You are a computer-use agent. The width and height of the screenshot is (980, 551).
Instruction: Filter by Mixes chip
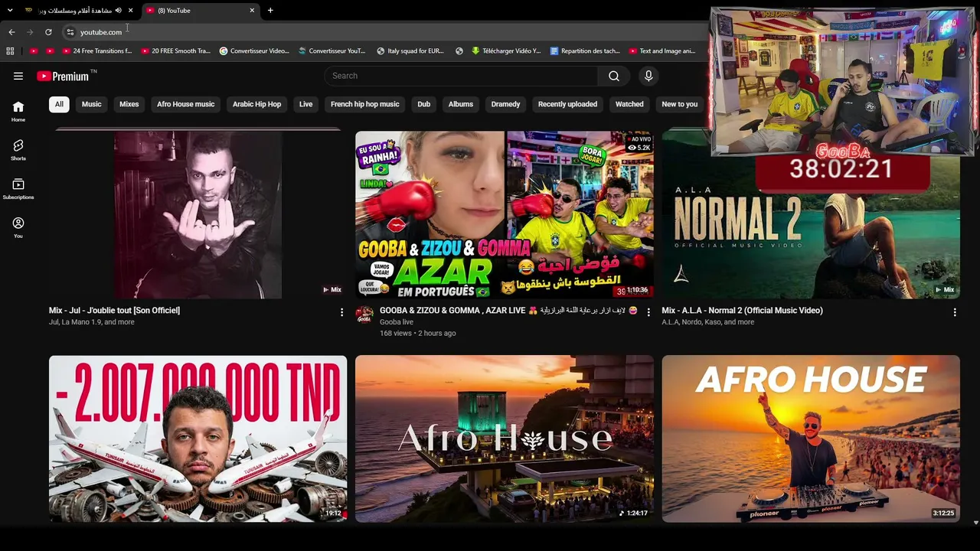point(129,104)
